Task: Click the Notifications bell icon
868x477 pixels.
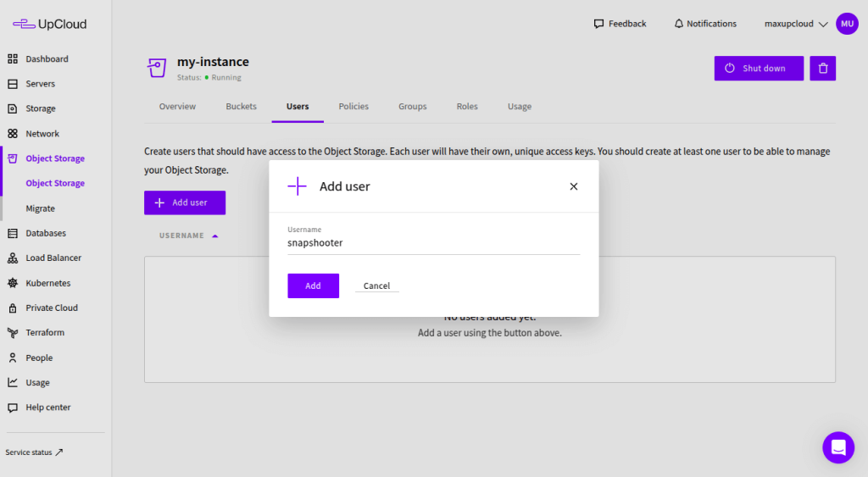Action: pos(678,24)
